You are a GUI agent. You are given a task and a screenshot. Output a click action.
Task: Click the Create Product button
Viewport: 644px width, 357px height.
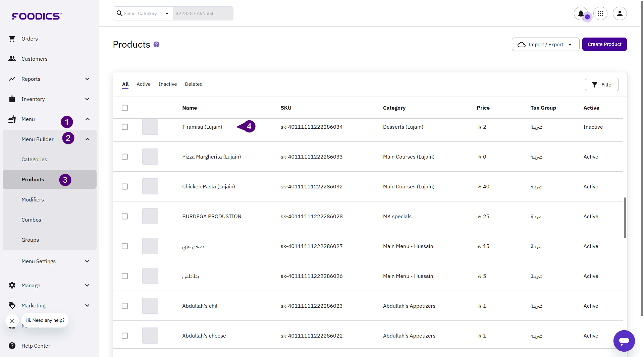pos(604,44)
